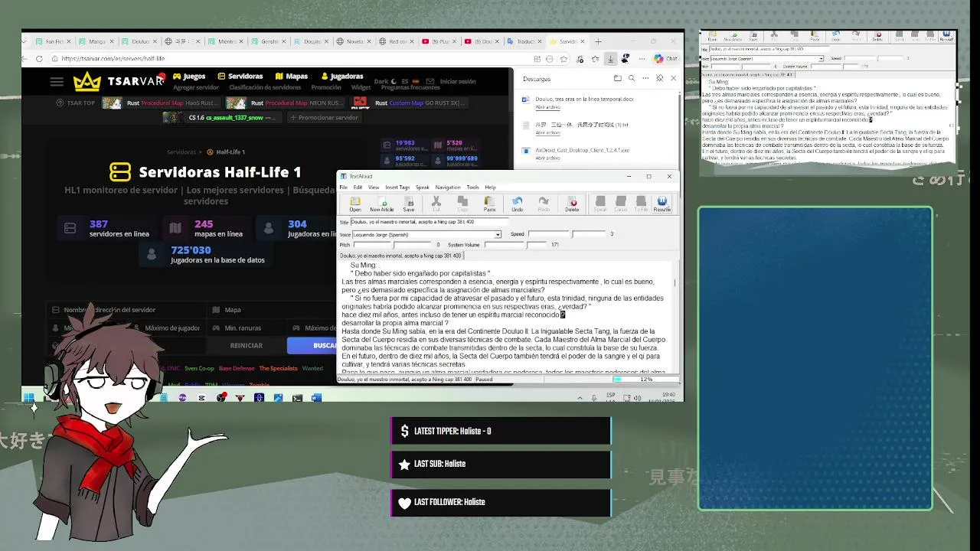
Task: Open the Edit menu in TextAloud
Action: (358, 187)
